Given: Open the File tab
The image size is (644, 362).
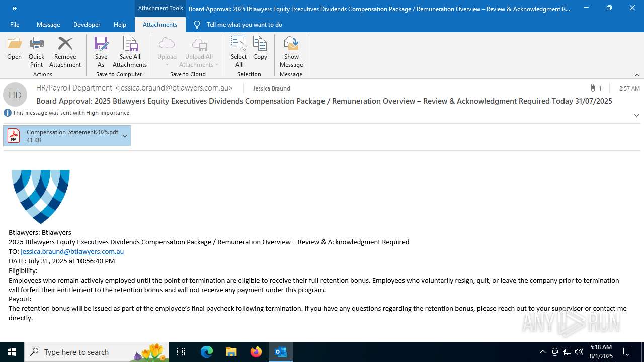Looking at the screenshot, I should [15, 24].
